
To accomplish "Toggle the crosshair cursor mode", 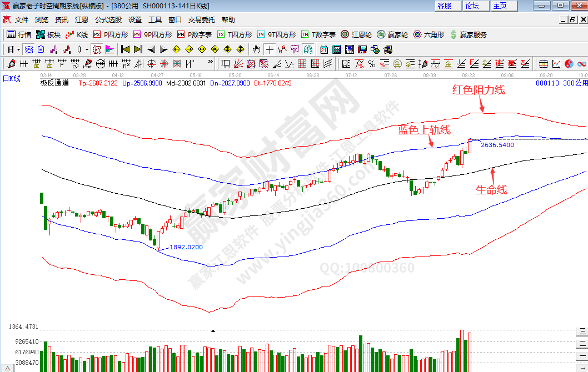I will tap(269, 49).
